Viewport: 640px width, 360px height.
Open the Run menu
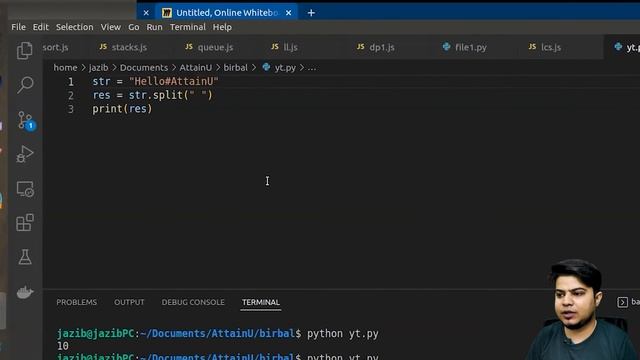click(154, 27)
